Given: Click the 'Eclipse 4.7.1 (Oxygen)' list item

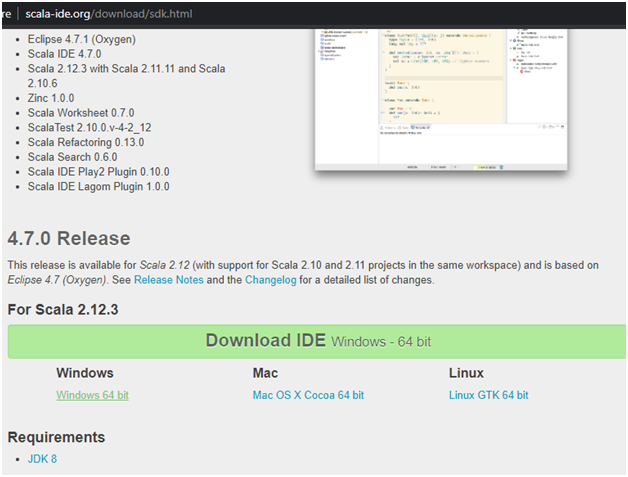Looking at the screenshot, I should pyautogui.click(x=82, y=39).
